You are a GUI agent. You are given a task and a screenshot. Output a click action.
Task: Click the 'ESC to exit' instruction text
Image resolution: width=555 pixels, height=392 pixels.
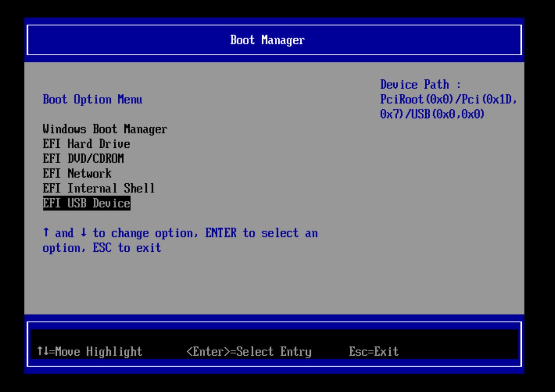[126, 248]
